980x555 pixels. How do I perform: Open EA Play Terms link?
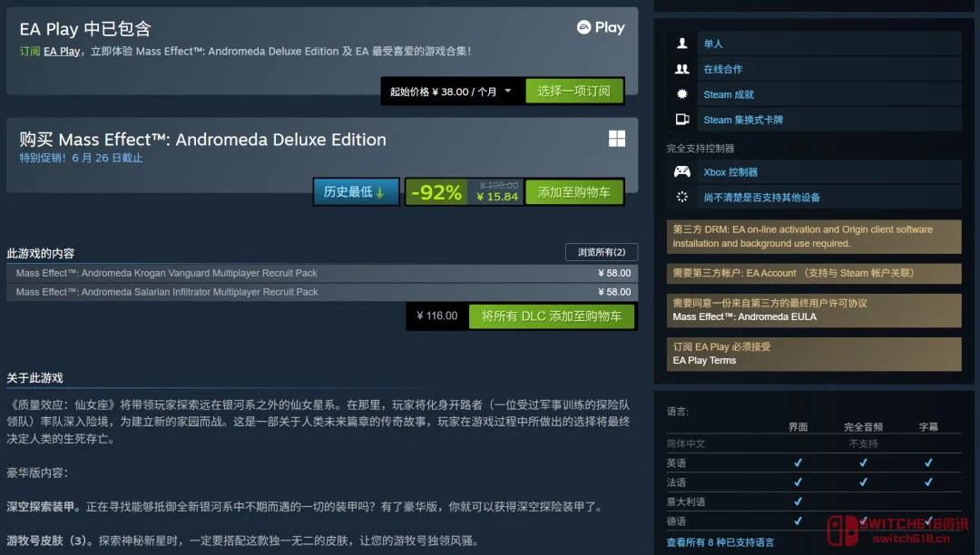(x=704, y=361)
